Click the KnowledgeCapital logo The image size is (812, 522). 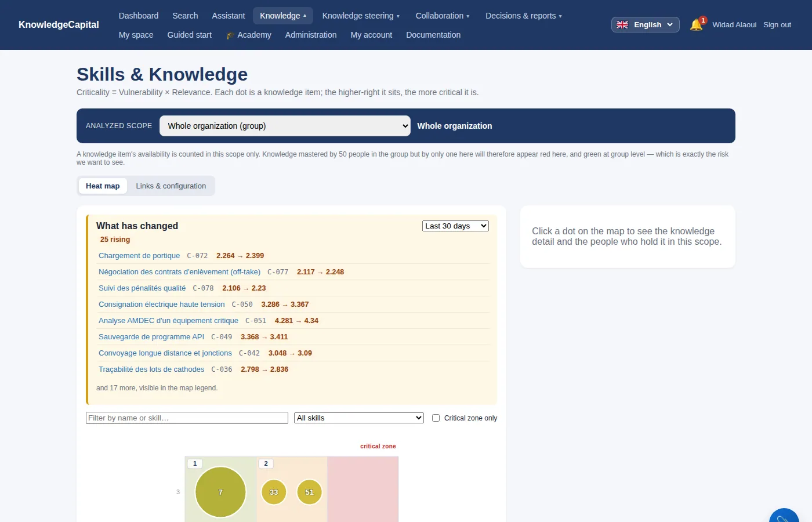pos(59,24)
